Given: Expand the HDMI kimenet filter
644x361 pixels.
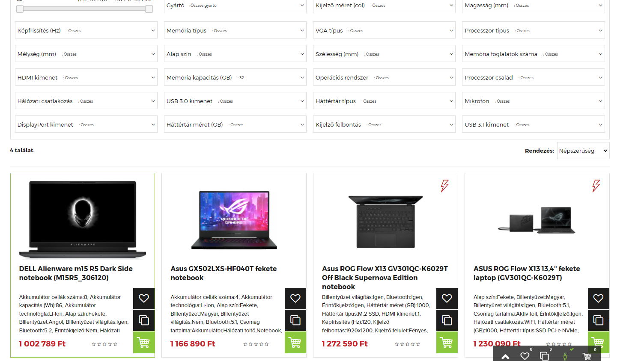Looking at the screenshot, I should (86, 77).
